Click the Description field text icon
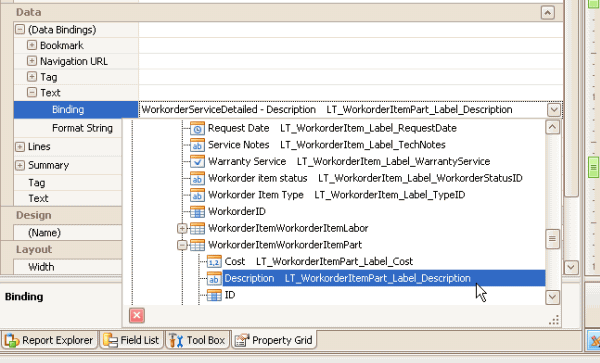 (x=214, y=278)
